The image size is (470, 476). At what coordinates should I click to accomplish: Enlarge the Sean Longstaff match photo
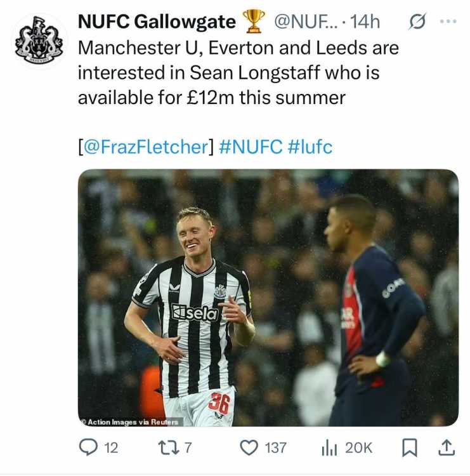pyautogui.click(x=268, y=298)
